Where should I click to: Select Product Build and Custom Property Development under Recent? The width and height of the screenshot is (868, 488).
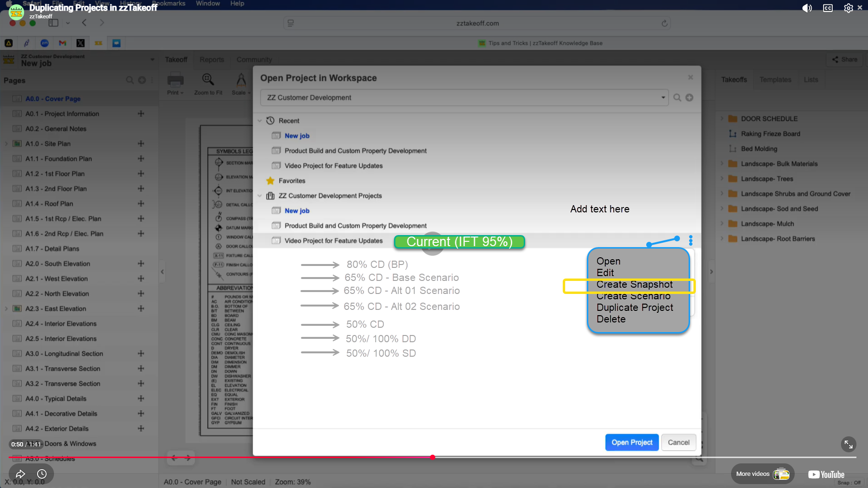(355, 151)
